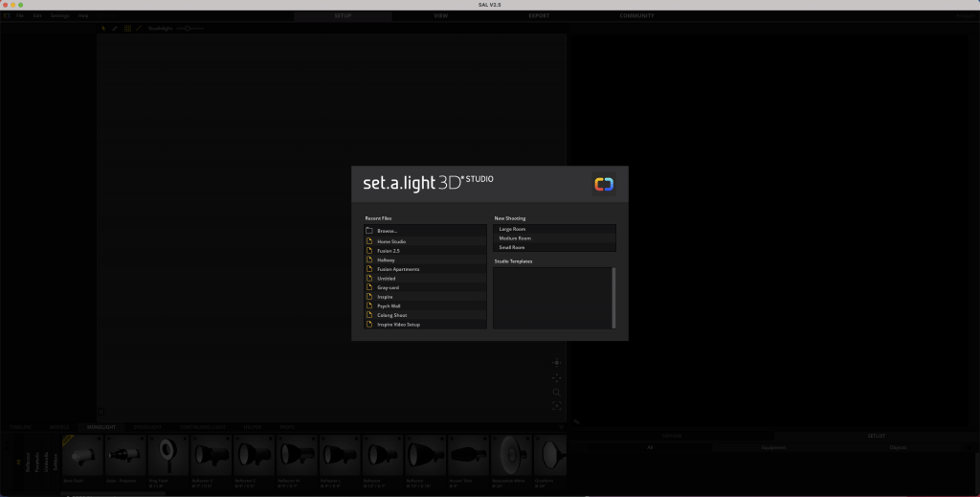Open the Help menu
980x497 pixels.
[x=83, y=15]
